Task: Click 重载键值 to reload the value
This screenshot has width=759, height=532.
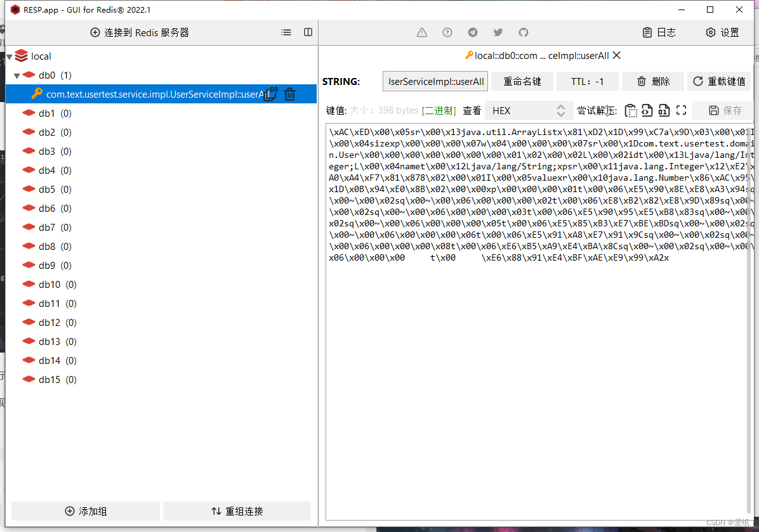Action: (719, 81)
